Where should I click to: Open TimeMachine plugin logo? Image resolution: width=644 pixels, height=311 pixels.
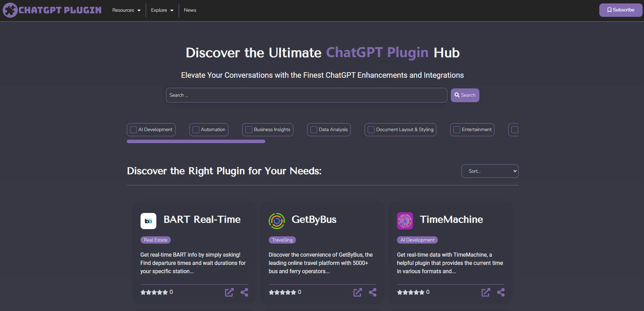(x=405, y=221)
